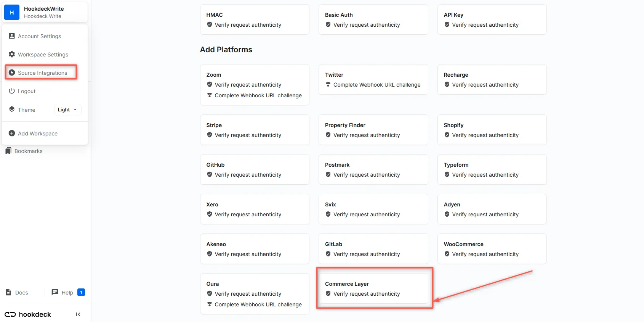This screenshot has height=322, width=644.
Task: Click the Logout power icon
Action: [12, 91]
